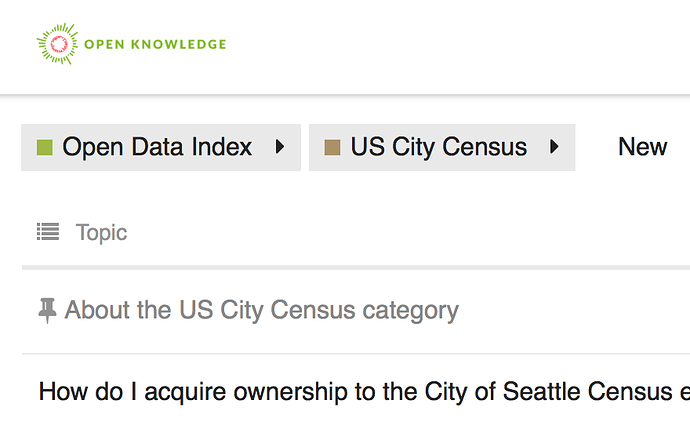The width and height of the screenshot is (690, 421).
Task: Click the OPEN KNOWLEDGE wordmark text
Action: pos(155,44)
